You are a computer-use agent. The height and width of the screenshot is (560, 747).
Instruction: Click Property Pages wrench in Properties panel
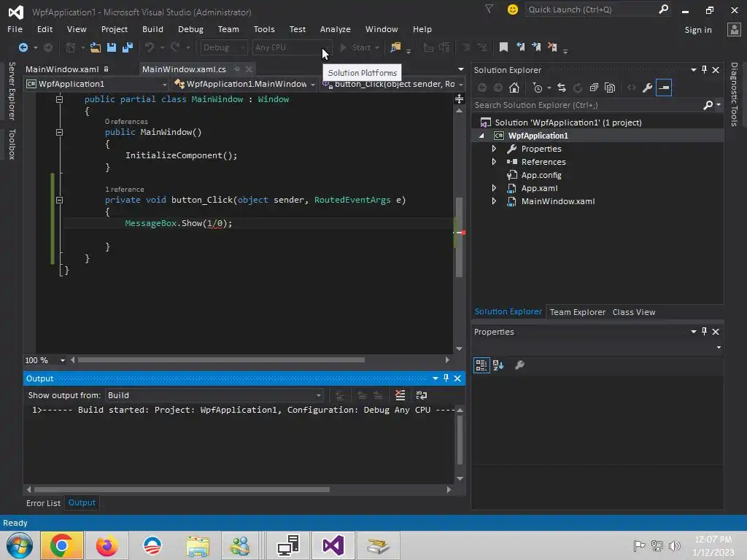[519, 365]
